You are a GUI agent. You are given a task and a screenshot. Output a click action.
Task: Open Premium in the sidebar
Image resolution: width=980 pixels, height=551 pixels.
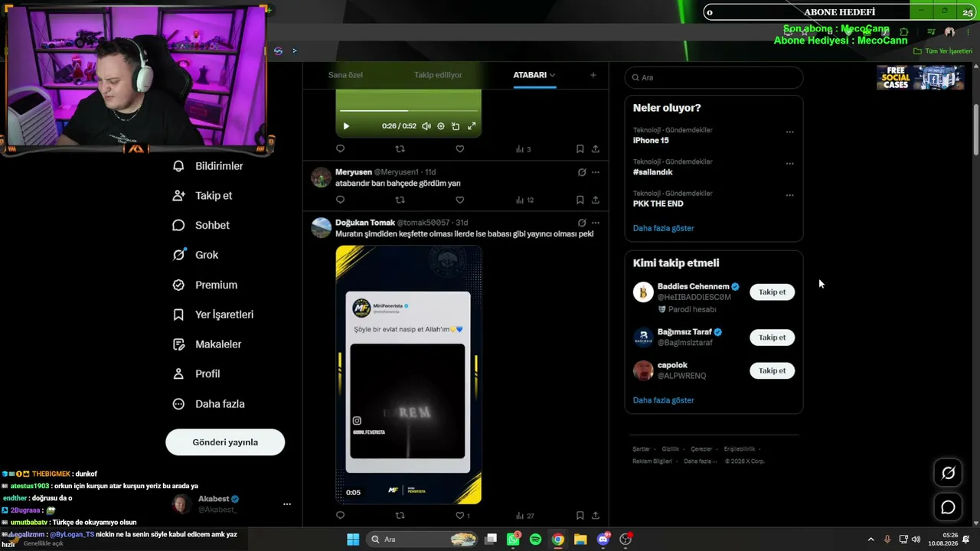point(205,285)
